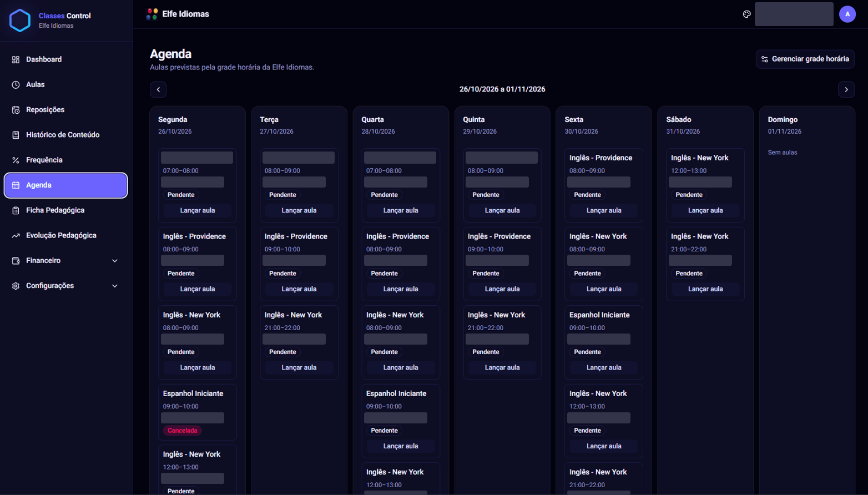Open the theme palette icon in header
The height and width of the screenshot is (495, 868).
[747, 14]
